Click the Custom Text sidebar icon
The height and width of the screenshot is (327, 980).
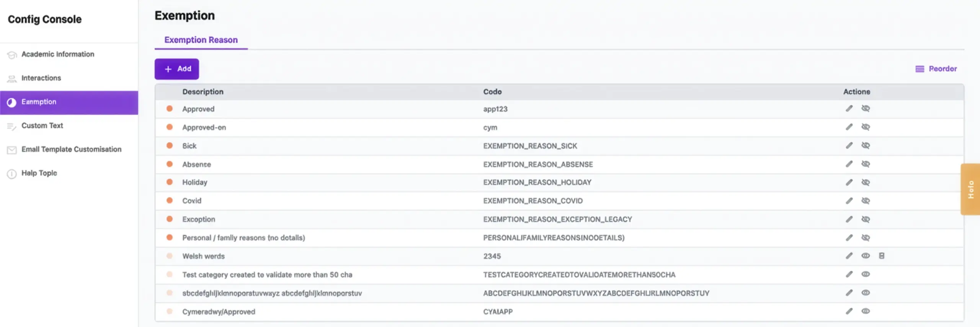point(12,127)
